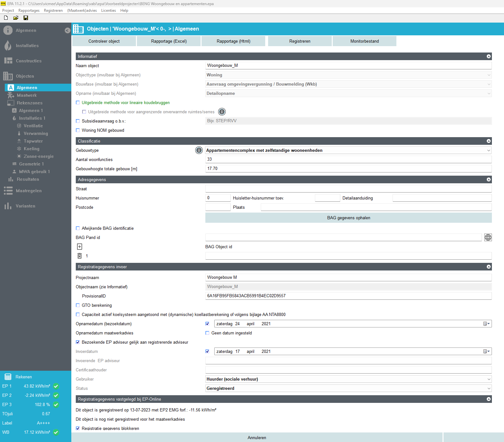This screenshot has width=504, height=442.
Task: Click the info icon next to Gebouwtype
Action: (199, 150)
